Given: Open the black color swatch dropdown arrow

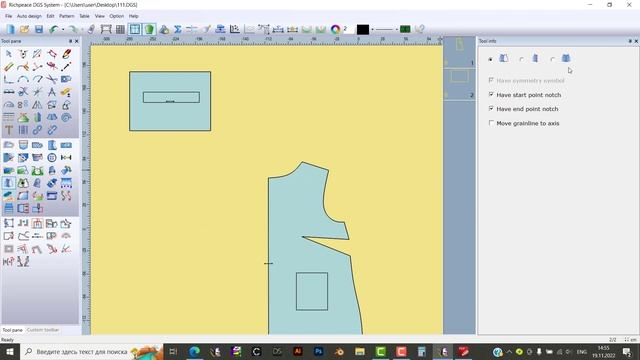Looking at the screenshot, I should (372, 29).
